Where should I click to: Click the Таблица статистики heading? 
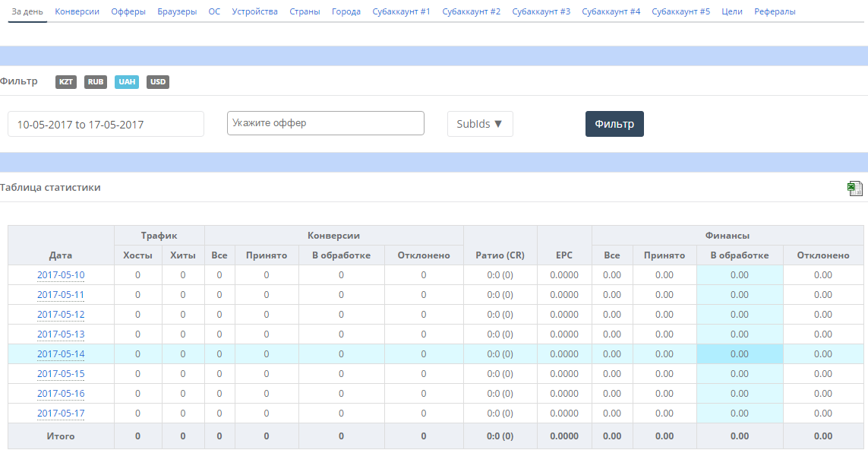50,187
